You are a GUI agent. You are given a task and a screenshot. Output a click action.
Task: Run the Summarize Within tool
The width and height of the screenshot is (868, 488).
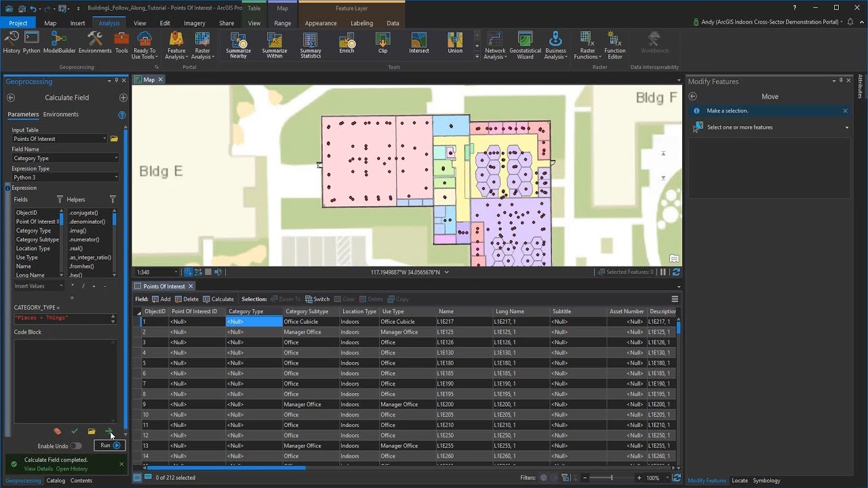[x=275, y=45]
